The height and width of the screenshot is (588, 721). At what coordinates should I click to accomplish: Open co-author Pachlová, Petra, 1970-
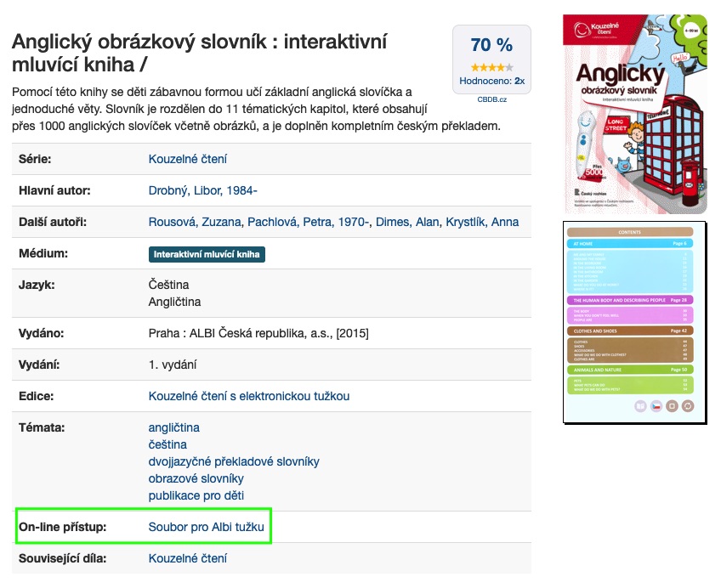[308, 222]
